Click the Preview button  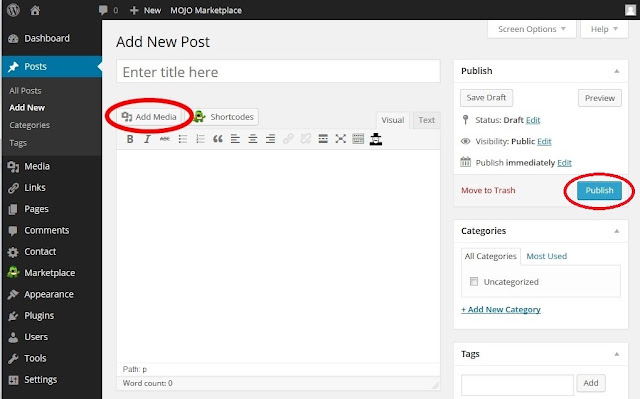coord(600,98)
